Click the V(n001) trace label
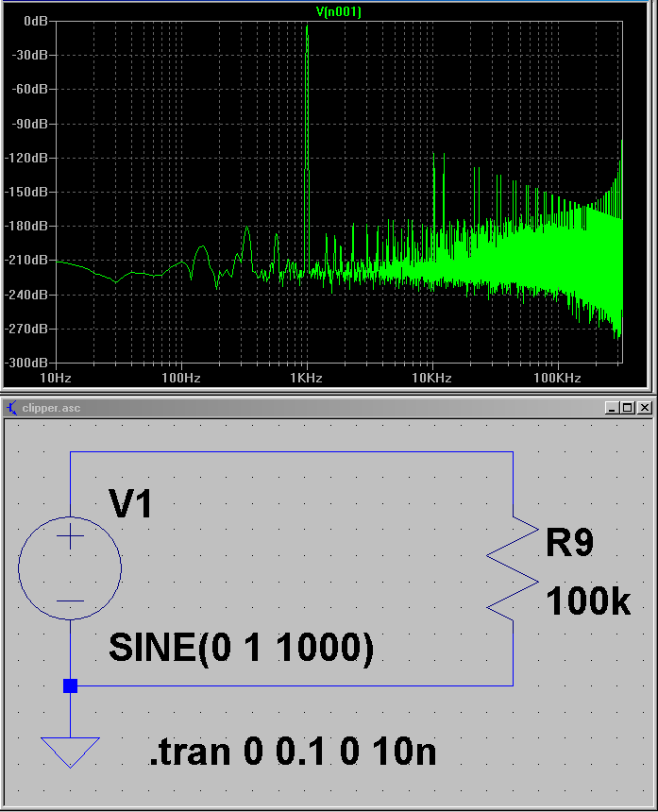Screen dimensions: 658x812 [x=338, y=11]
